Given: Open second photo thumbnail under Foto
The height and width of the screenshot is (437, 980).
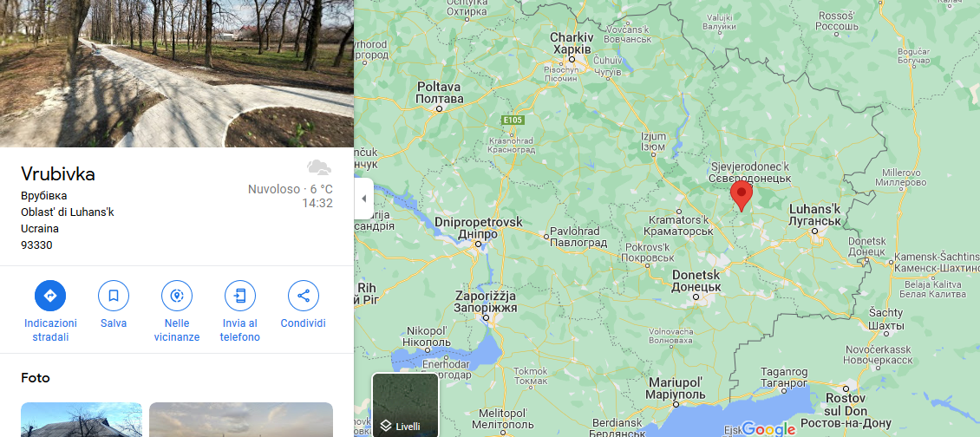Looking at the screenshot, I should (x=240, y=420).
